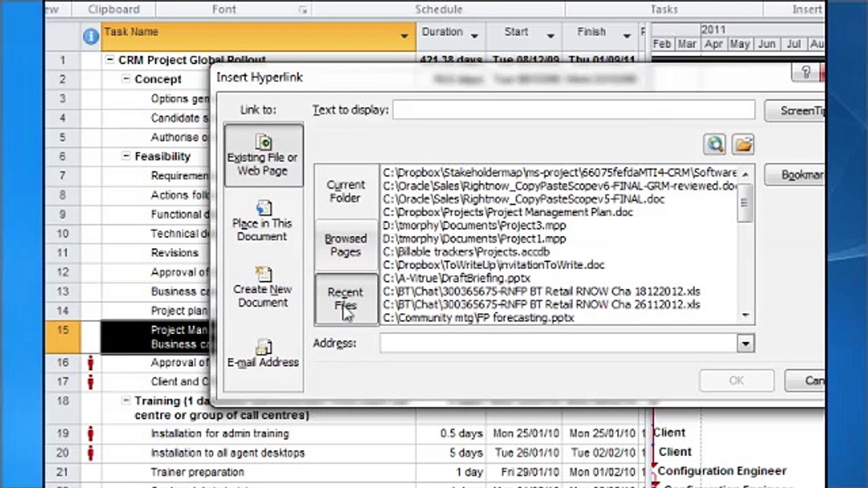Click file list scrollbar down arrow

(745, 315)
